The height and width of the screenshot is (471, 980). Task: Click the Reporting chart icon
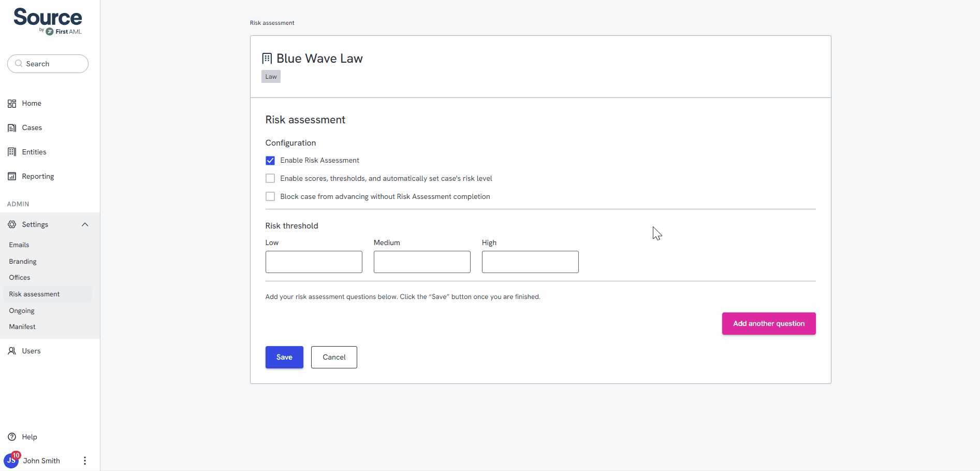click(x=12, y=176)
